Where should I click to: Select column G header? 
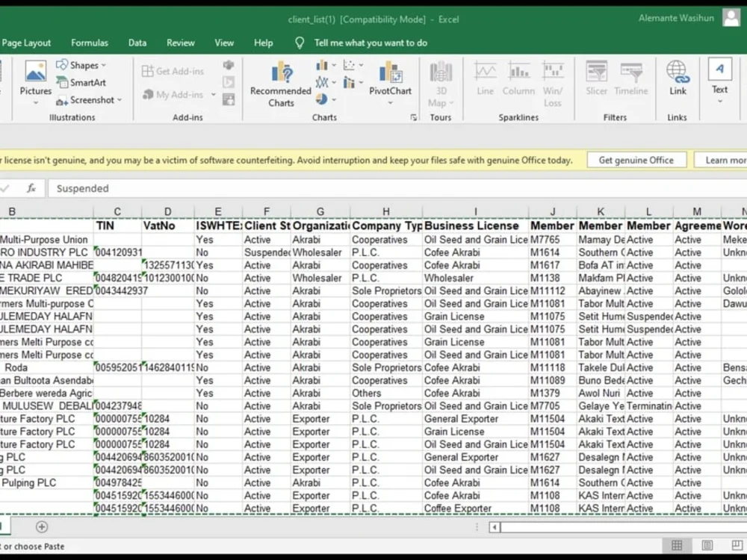click(x=320, y=211)
